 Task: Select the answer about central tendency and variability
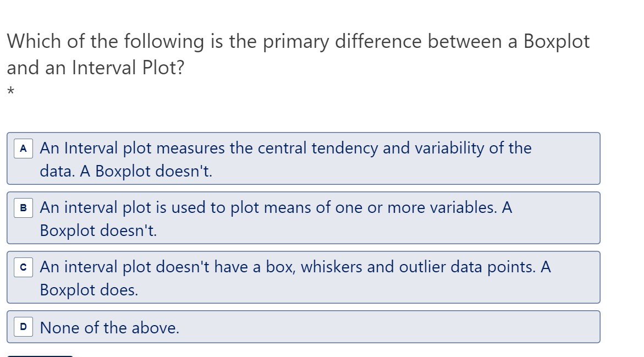[304, 158]
